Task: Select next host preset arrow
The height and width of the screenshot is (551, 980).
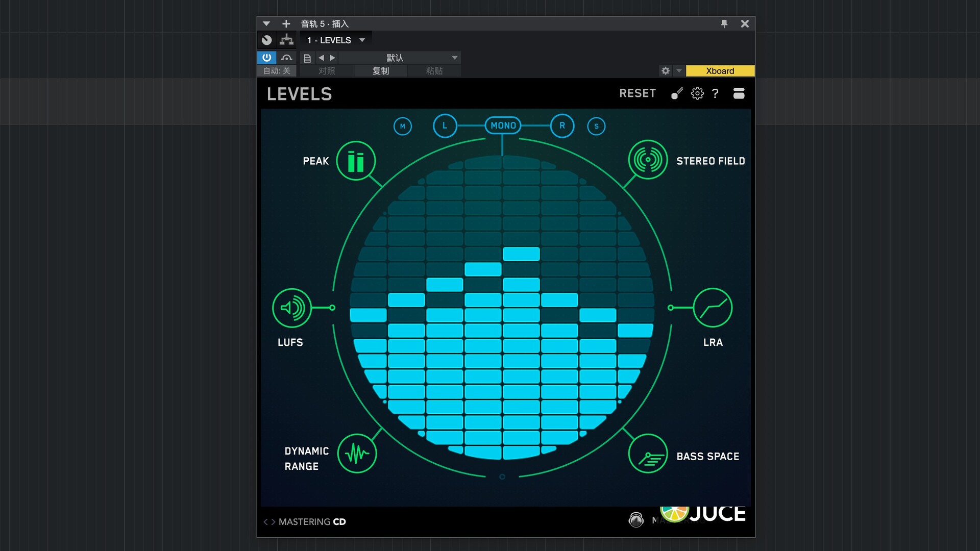Action: pyautogui.click(x=332, y=58)
